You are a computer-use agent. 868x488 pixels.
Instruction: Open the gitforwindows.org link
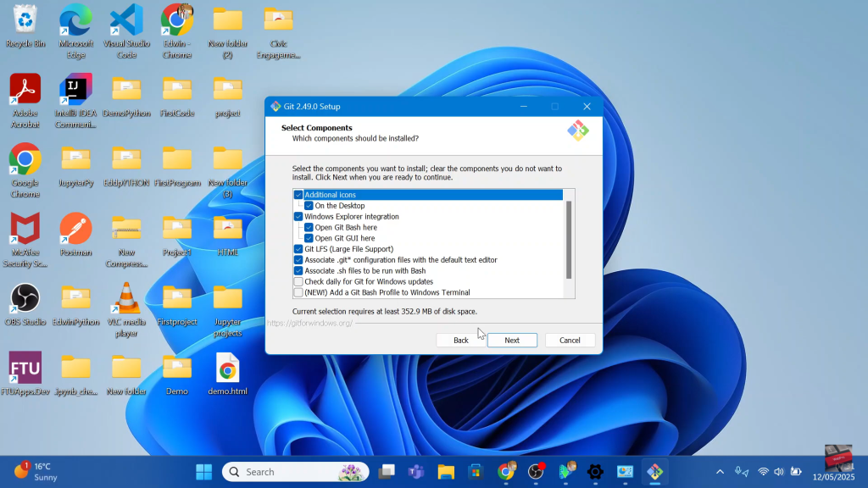309,323
